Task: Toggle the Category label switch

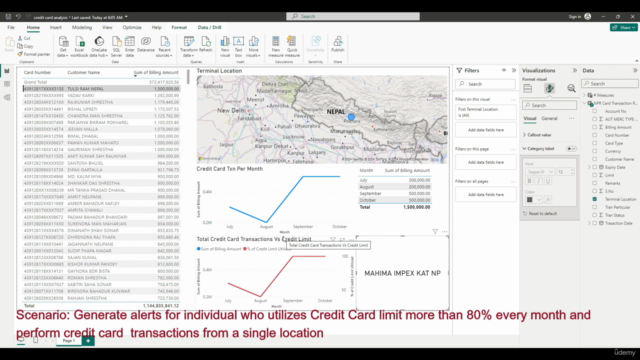Action: pos(571,149)
